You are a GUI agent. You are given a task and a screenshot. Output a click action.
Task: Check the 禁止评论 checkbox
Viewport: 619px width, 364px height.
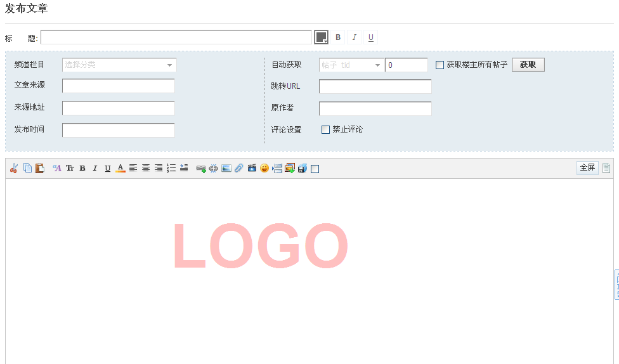click(325, 129)
